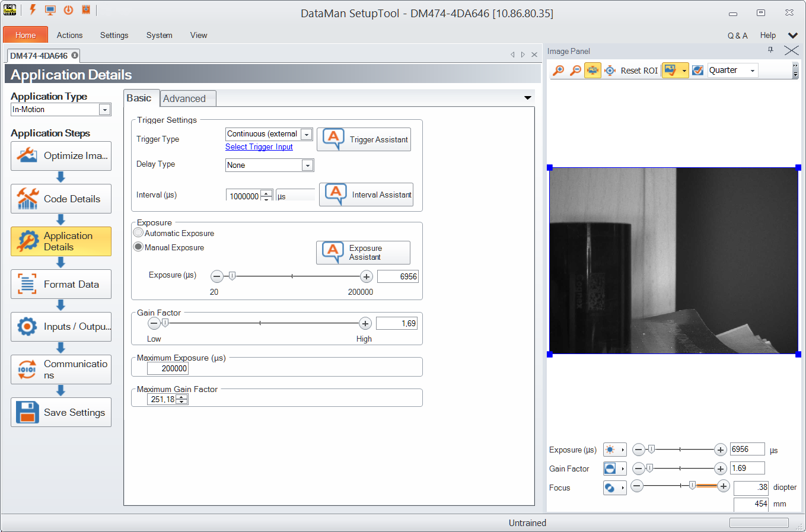Open the Optimize Image step
The width and height of the screenshot is (806, 532).
[x=61, y=156]
